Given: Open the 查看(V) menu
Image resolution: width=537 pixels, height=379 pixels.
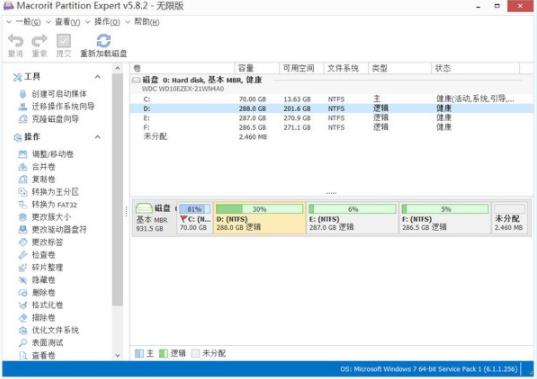Looking at the screenshot, I should (x=67, y=22).
